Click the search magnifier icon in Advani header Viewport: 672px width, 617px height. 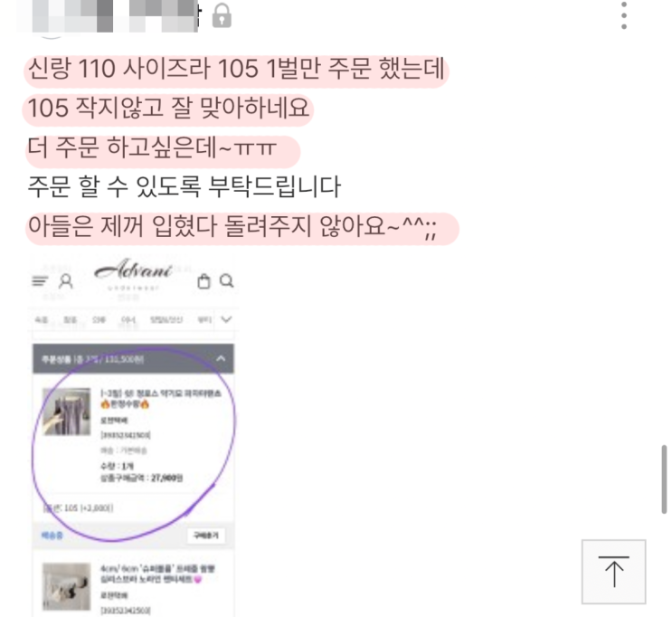227,280
